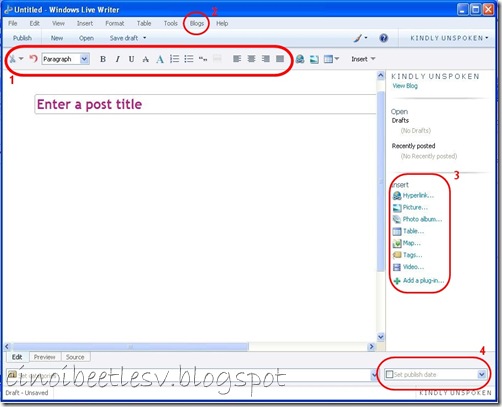
Task: Open the Paragraph style dropdown
Action: coord(84,59)
